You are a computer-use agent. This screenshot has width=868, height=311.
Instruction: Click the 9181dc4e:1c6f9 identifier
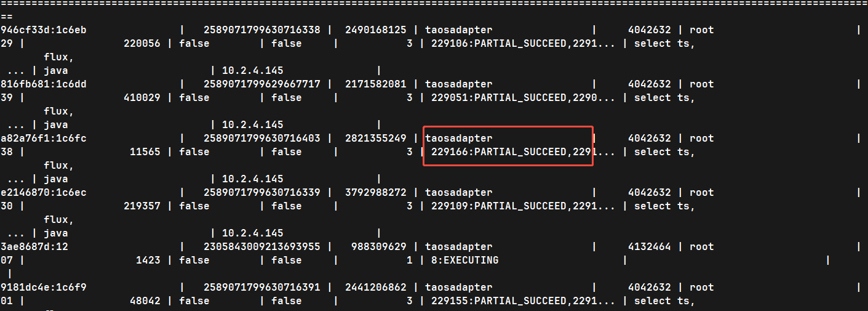point(44,288)
